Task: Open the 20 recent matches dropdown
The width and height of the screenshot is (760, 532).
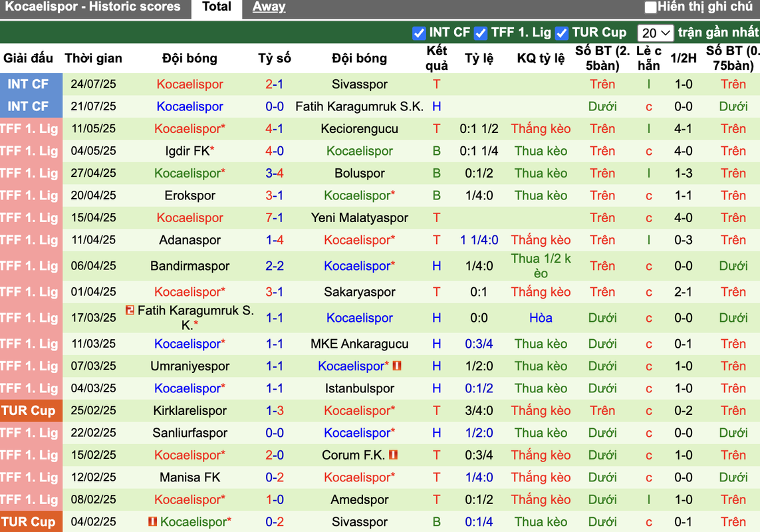Action: point(656,33)
